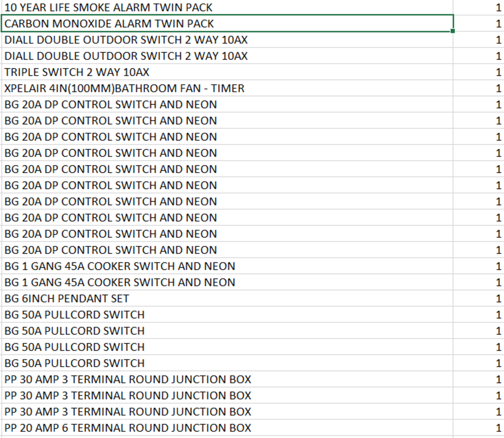Click quantity for 10 YEAR LIFE SMOKE ALARM row
Image resolution: width=504 pixels, height=438 pixels.
pos(479,8)
